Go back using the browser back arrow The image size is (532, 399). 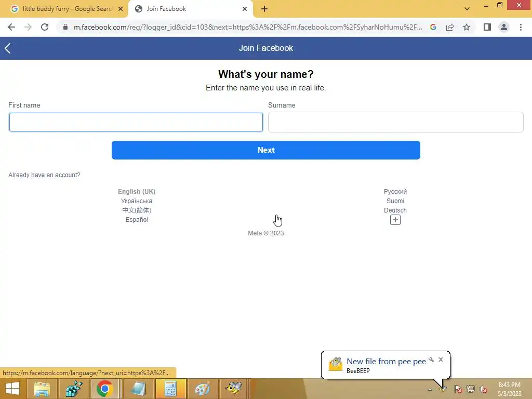click(x=11, y=27)
